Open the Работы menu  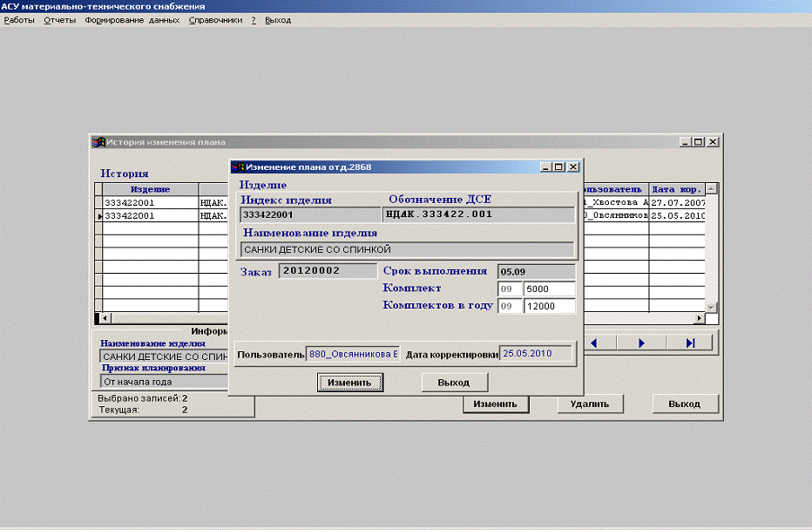[19, 20]
